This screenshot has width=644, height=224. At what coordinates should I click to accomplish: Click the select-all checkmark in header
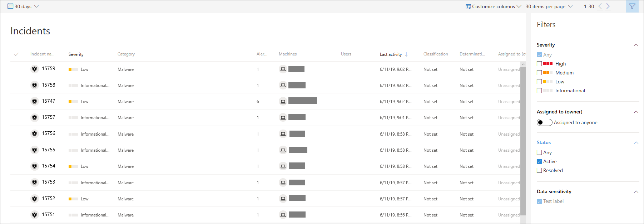click(x=16, y=54)
